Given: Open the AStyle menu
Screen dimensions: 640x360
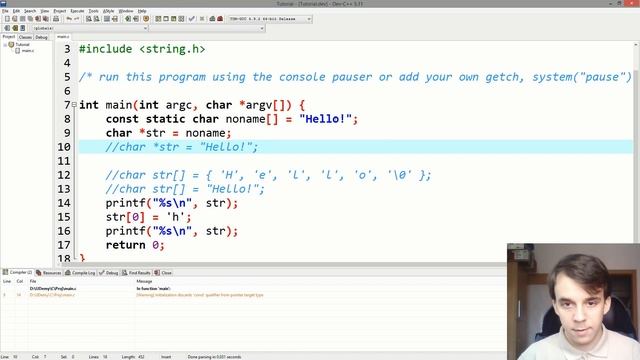Looking at the screenshot, I should pos(109,11).
